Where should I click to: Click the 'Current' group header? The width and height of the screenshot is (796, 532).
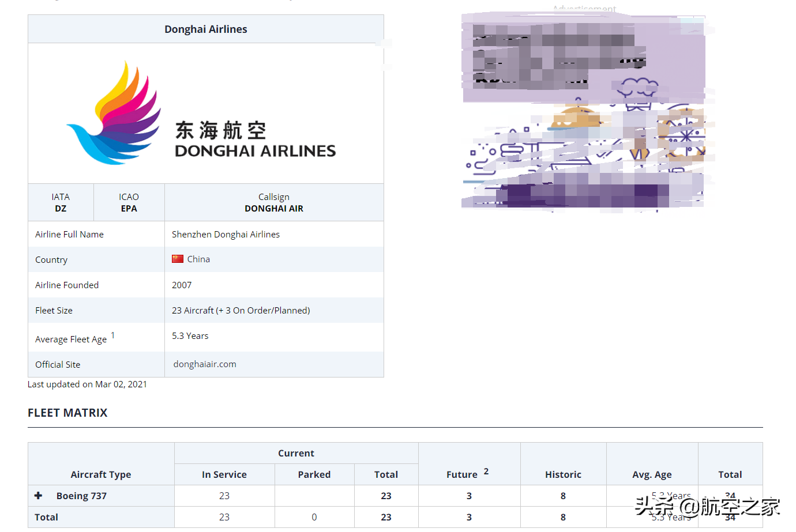tap(296, 453)
